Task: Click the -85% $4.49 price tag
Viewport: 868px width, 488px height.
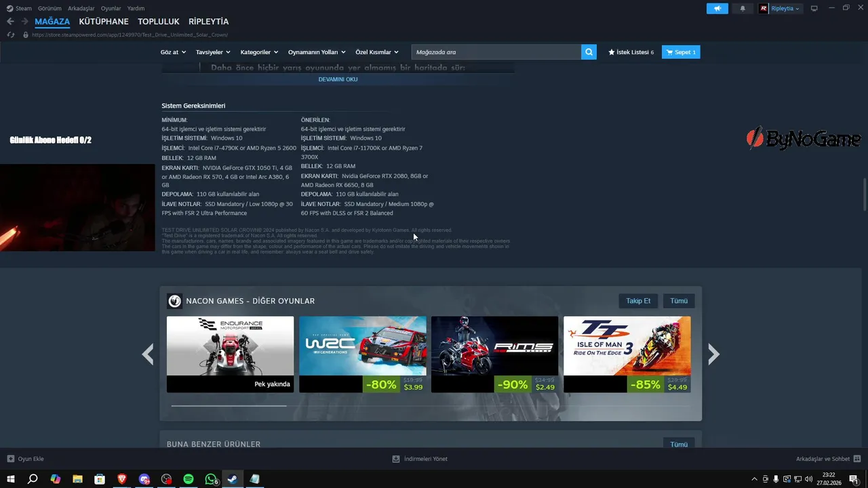Action: tap(658, 384)
